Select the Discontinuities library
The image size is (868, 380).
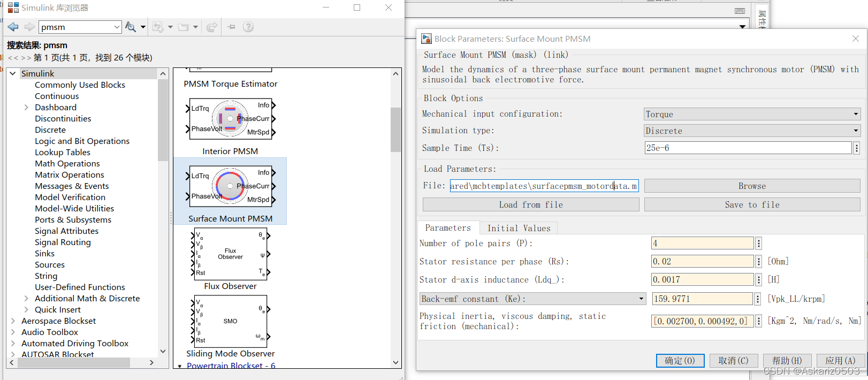coord(63,118)
